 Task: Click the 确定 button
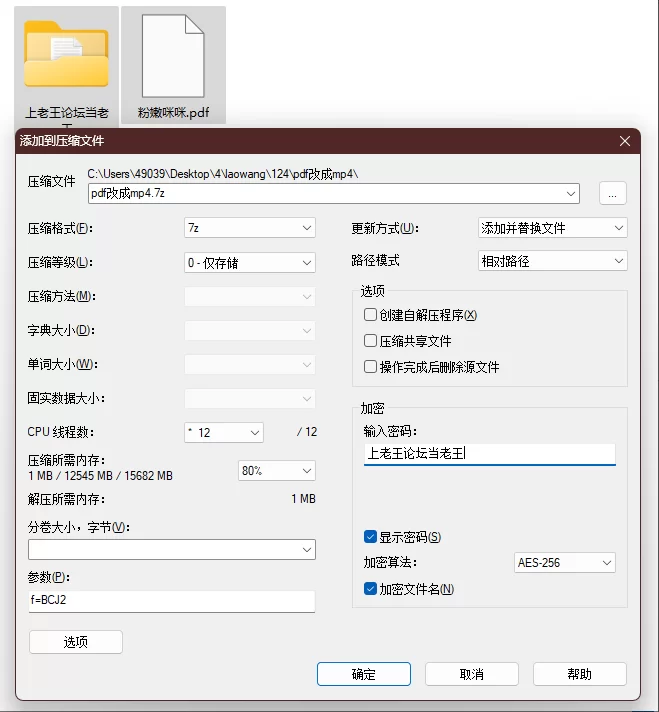(364, 674)
